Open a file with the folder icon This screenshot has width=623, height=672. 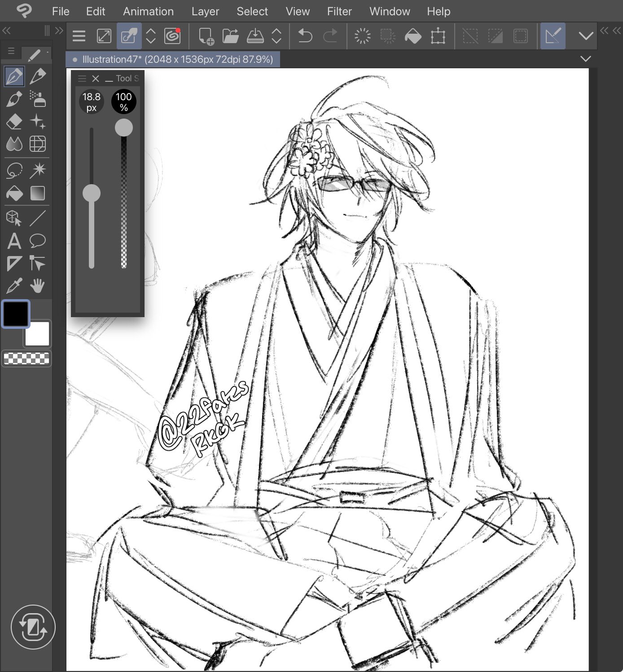[231, 36]
